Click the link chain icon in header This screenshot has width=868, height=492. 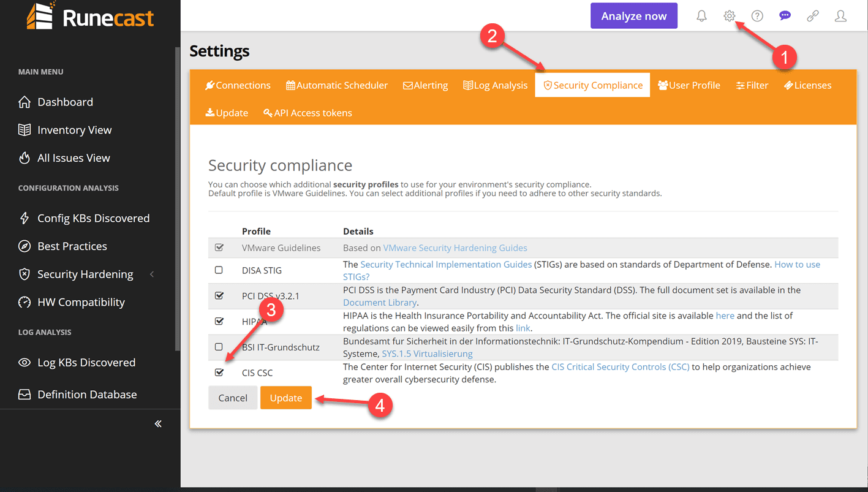pos(813,17)
